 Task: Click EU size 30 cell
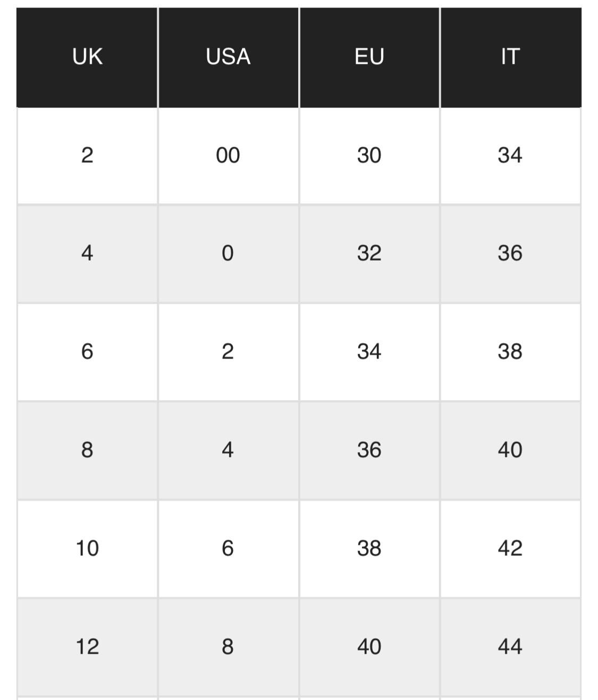click(x=369, y=155)
